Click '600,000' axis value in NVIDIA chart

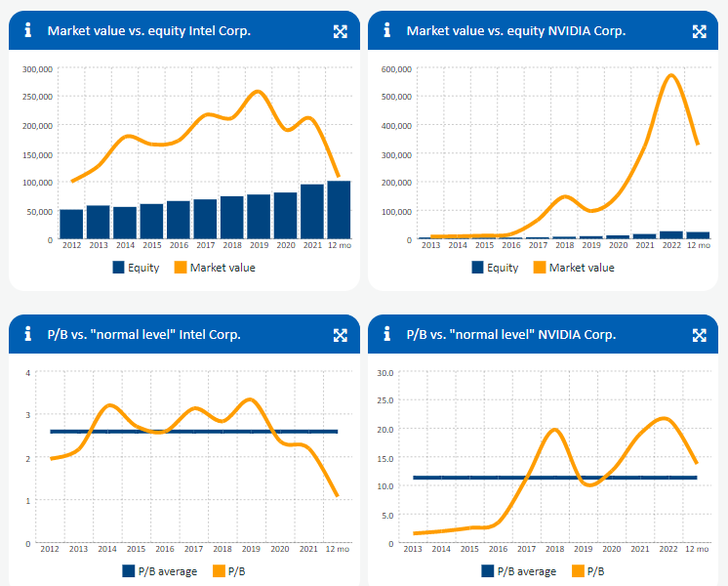pyautogui.click(x=396, y=69)
